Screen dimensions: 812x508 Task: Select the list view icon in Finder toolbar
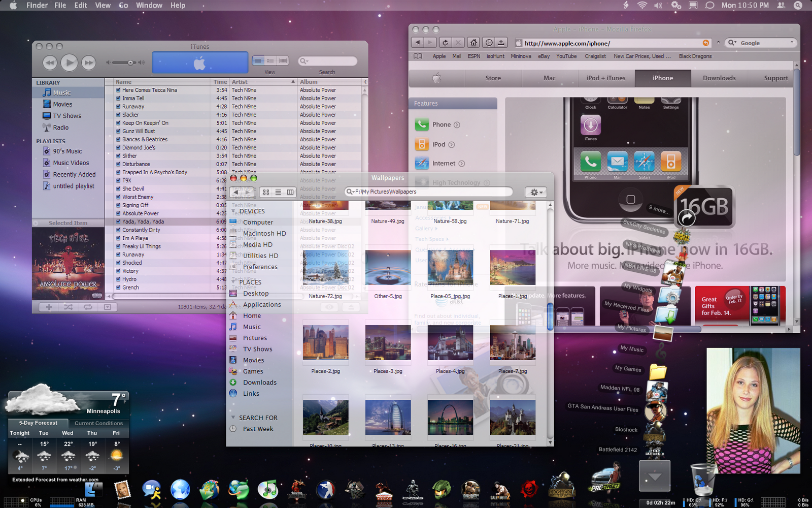tap(278, 192)
